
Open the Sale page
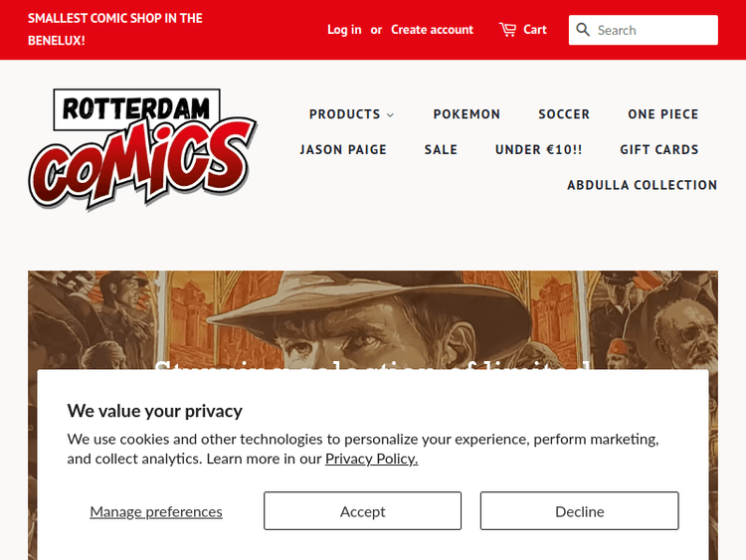pyautogui.click(x=441, y=149)
